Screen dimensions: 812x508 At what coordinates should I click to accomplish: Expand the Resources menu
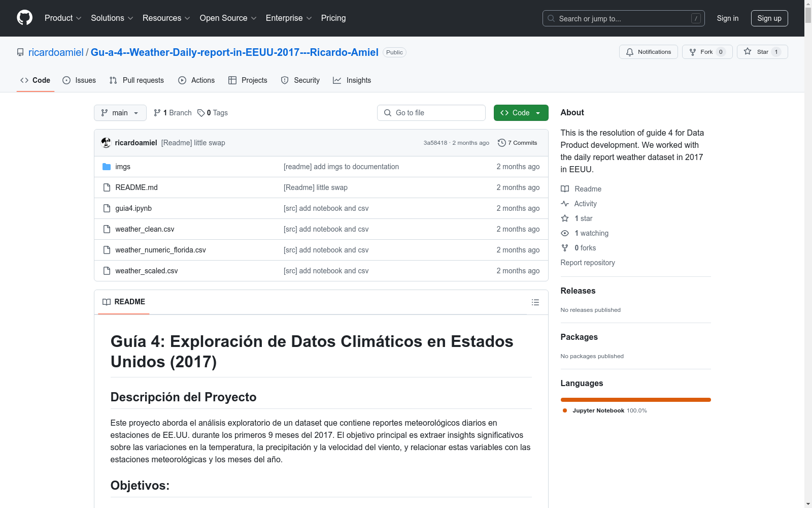[x=166, y=18]
